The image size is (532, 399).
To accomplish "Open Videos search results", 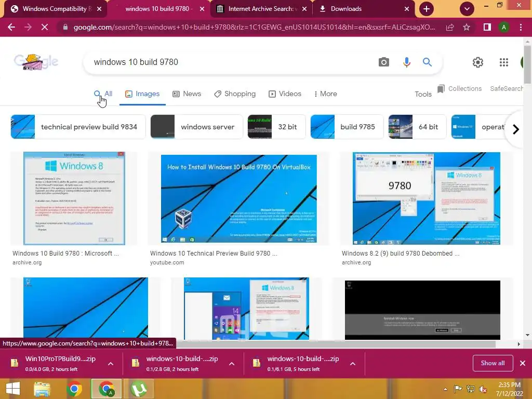I will point(285,94).
